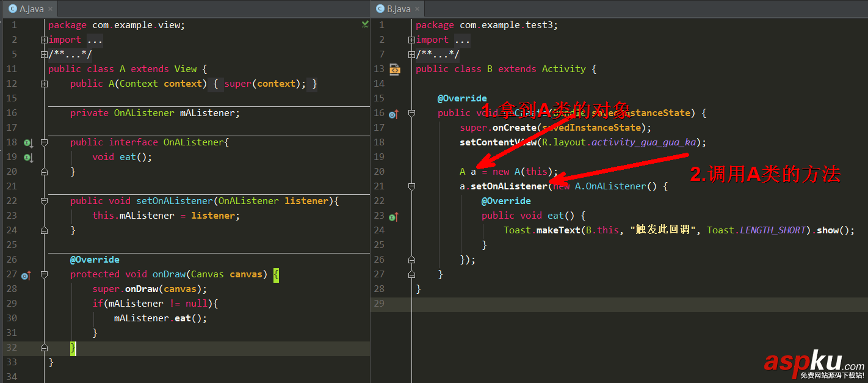Click 'package com.example.view;' in A.java
This screenshot has width=868, height=383.
pyautogui.click(x=117, y=25)
